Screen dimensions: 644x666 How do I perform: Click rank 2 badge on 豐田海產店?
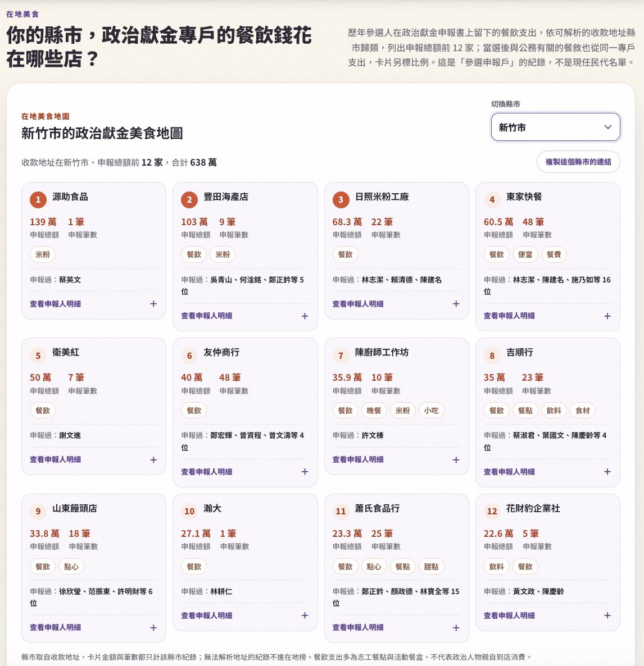189,199
